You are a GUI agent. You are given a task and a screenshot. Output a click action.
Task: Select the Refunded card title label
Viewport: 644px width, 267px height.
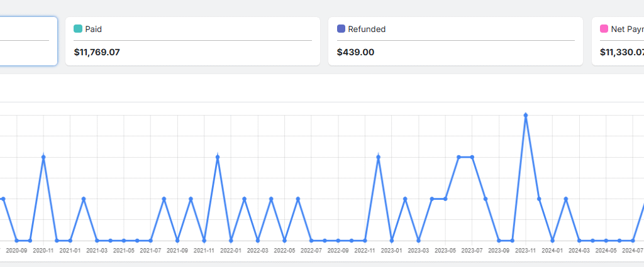point(367,29)
